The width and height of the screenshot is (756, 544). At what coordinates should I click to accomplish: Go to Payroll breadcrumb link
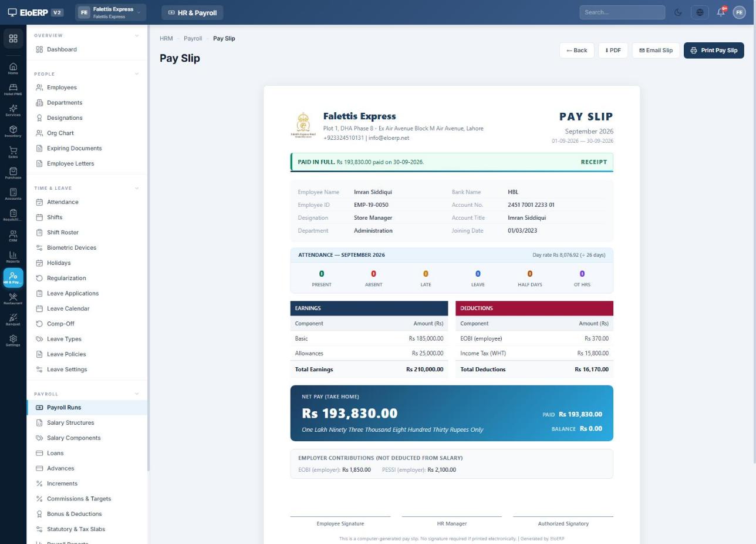(193, 39)
